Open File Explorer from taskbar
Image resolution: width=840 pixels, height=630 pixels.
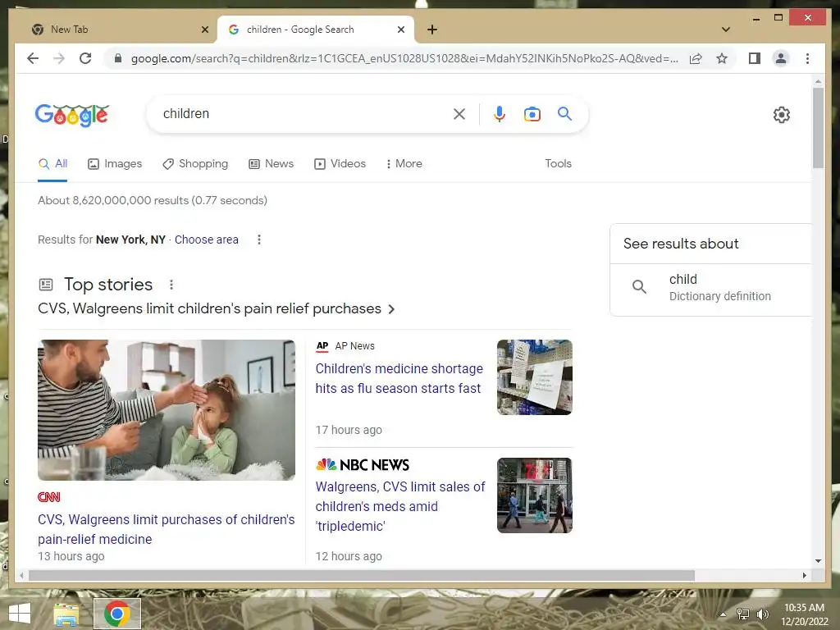coord(66,614)
